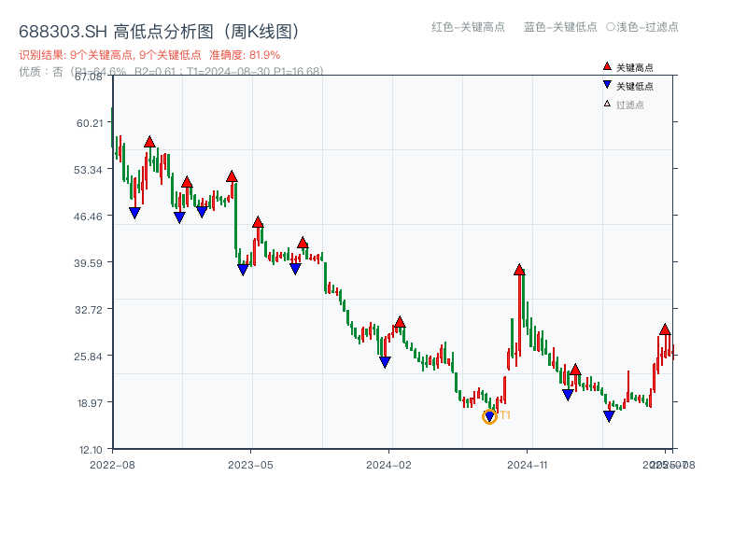This screenshot has height=560, width=747.
Task: Click the red 关键高点 triangle icon in the legend
Action: coord(605,66)
